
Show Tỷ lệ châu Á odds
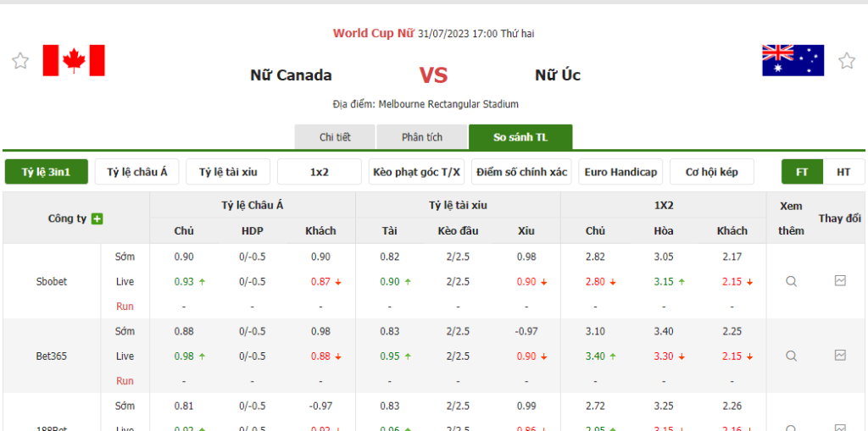click(137, 172)
